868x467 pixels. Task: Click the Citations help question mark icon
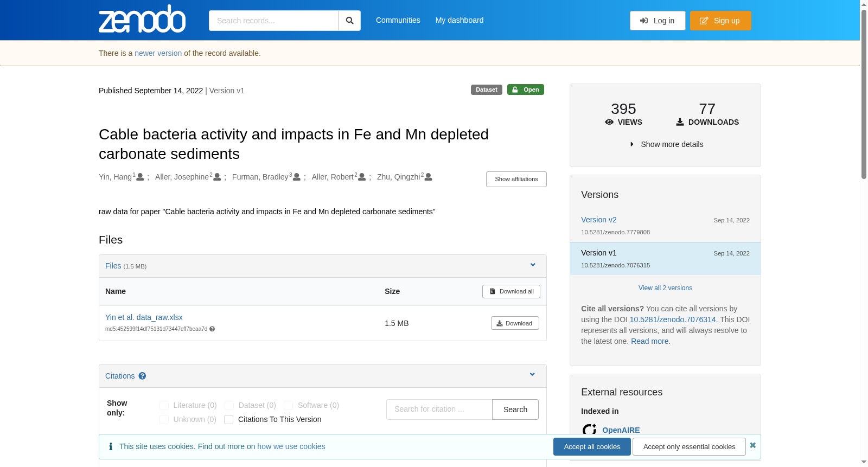click(142, 376)
